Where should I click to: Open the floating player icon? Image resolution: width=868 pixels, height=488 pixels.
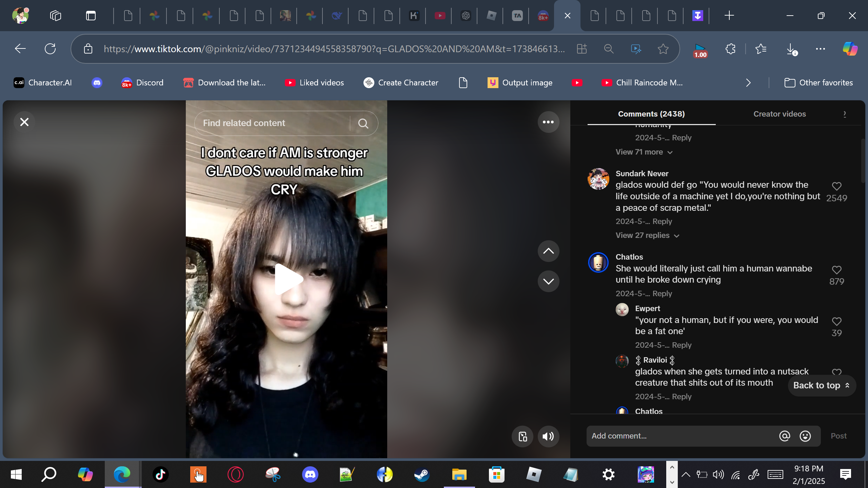pos(522,436)
